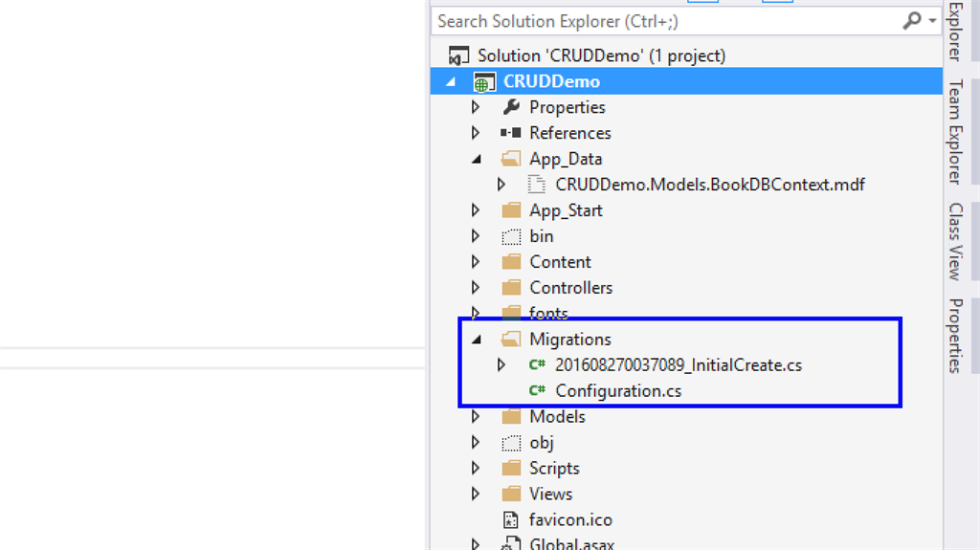Click the dotted bin folder icon
The height and width of the screenshot is (550, 980).
(x=511, y=236)
